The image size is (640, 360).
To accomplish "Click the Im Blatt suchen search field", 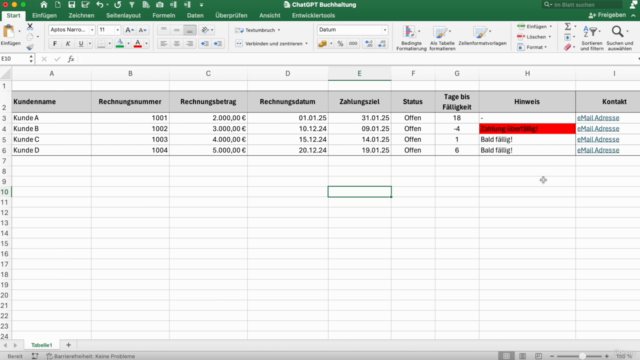I will click(x=583, y=5).
